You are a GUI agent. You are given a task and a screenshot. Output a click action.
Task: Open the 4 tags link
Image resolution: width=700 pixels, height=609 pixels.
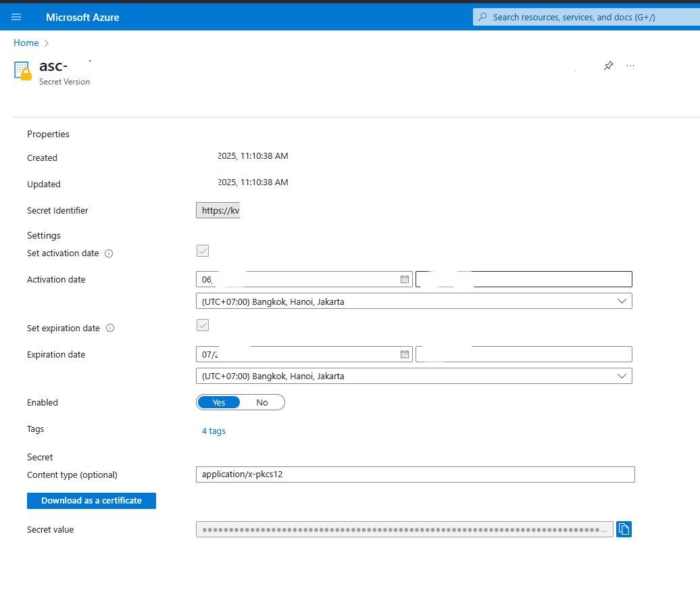(214, 431)
